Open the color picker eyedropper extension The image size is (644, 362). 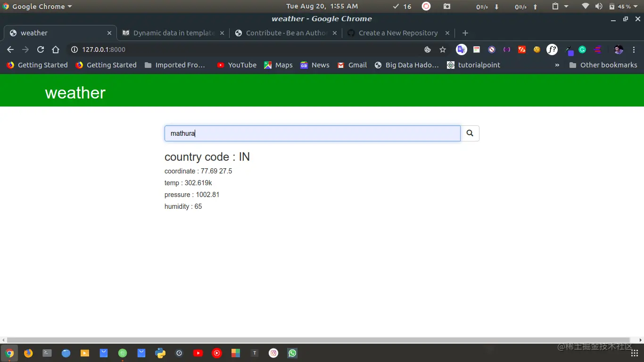coord(569,50)
